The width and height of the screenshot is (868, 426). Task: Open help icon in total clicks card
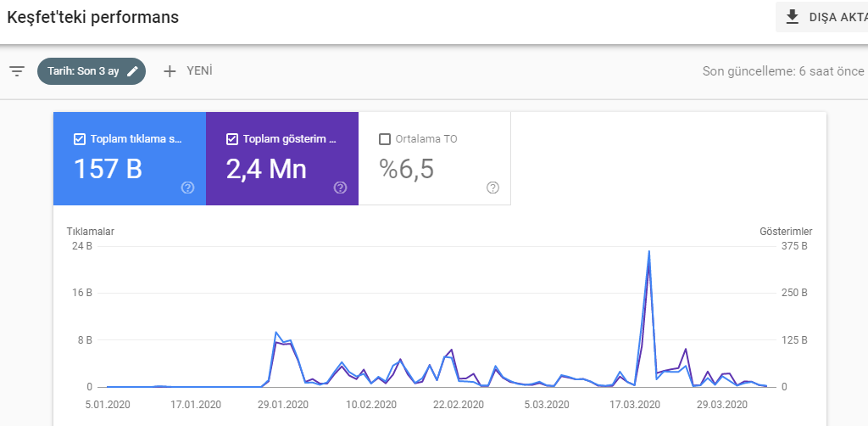pyautogui.click(x=188, y=188)
